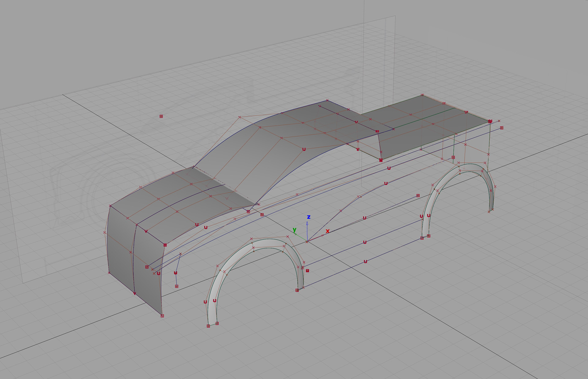The height and width of the screenshot is (379, 588).
Task: Click the blue Z axis label
Action: pos(309,217)
